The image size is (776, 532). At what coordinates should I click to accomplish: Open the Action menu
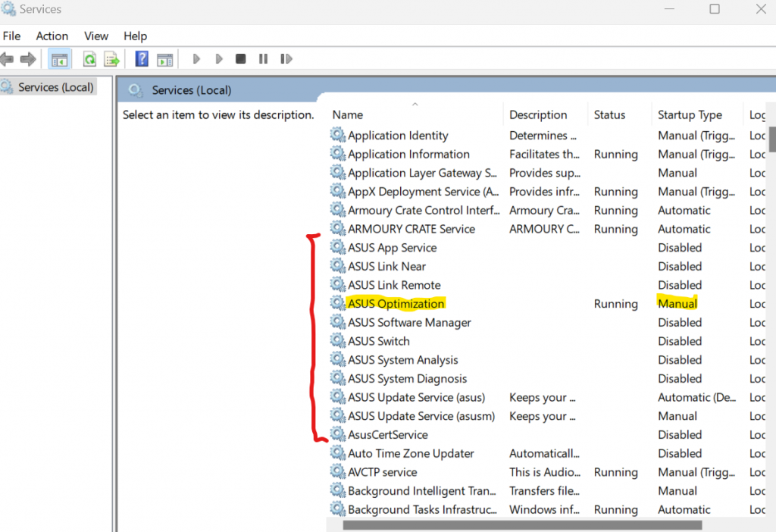(52, 36)
